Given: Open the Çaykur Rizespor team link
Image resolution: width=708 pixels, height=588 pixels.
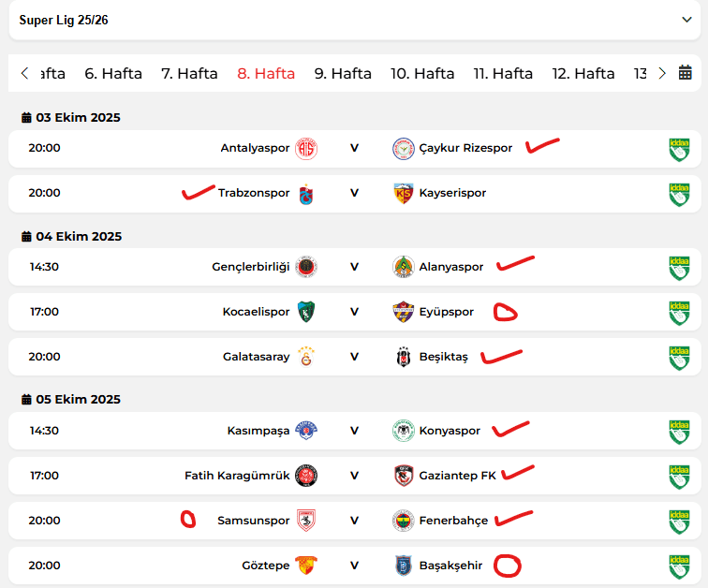Looking at the screenshot, I should (x=465, y=148).
